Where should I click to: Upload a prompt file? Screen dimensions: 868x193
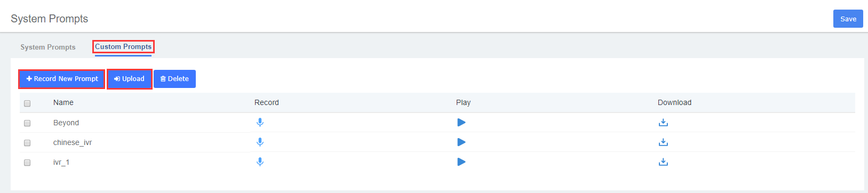point(130,79)
